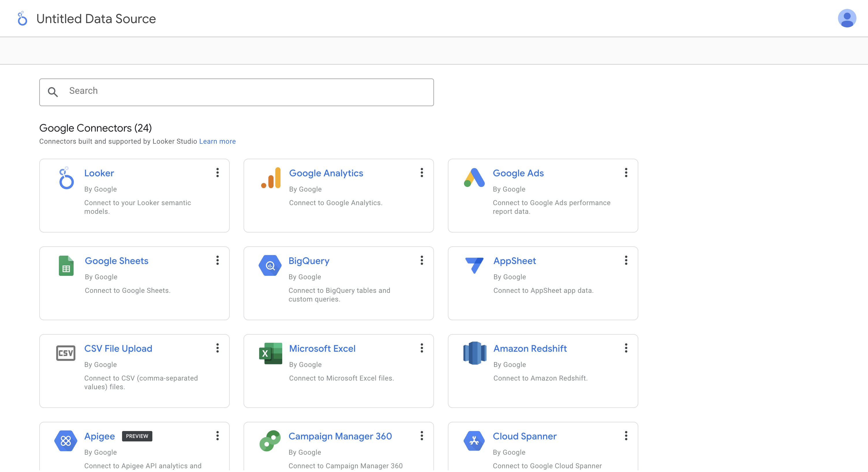
Task: Click the AppSheet logo icon
Action: [474, 265]
